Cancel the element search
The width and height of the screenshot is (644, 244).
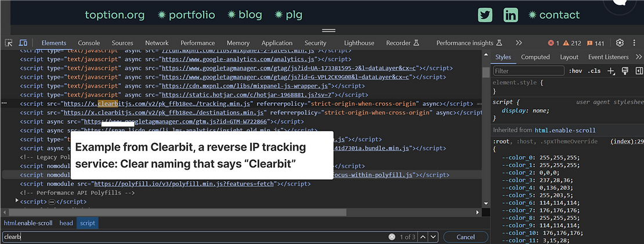[466, 237]
